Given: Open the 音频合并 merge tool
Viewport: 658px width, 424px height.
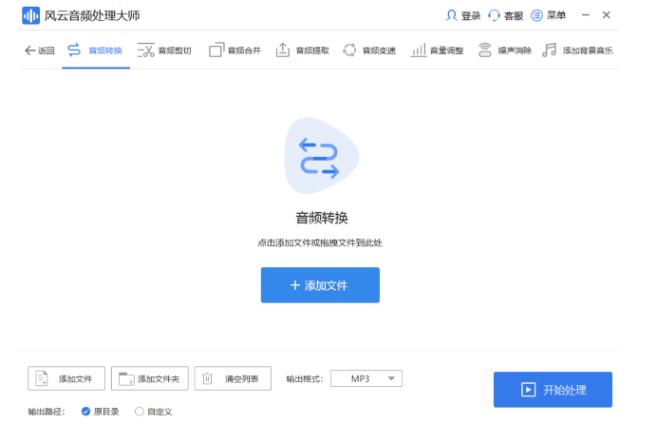Looking at the screenshot, I should pyautogui.click(x=235, y=50).
